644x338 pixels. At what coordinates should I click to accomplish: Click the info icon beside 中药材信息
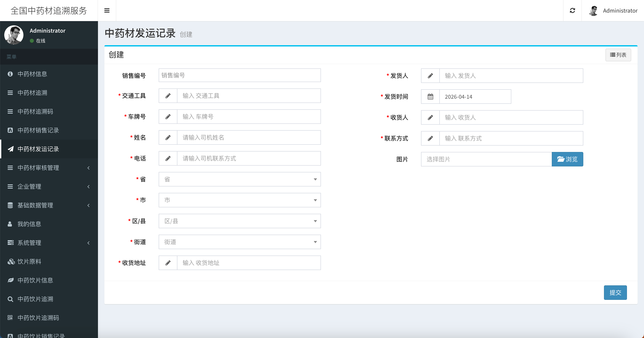tap(10, 74)
